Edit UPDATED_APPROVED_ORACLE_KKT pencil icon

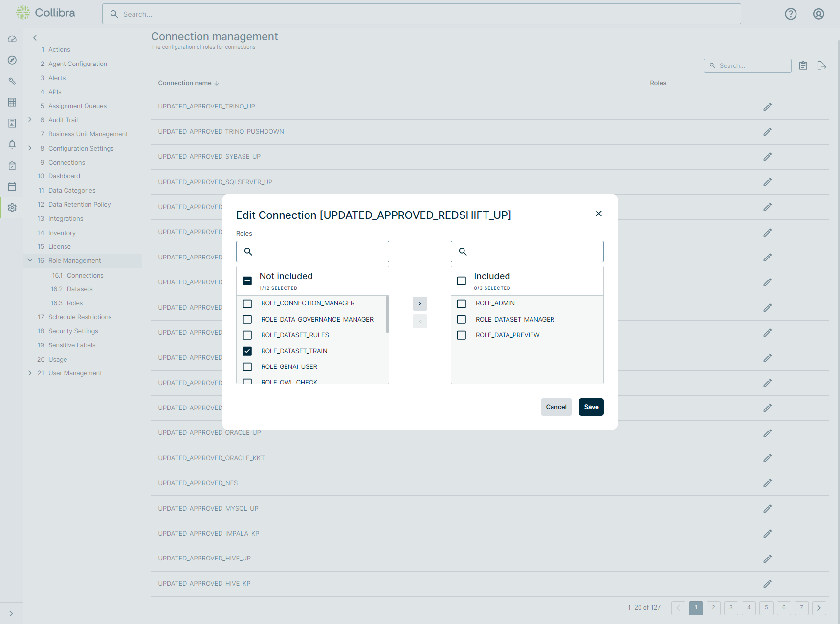pyautogui.click(x=768, y=458)
